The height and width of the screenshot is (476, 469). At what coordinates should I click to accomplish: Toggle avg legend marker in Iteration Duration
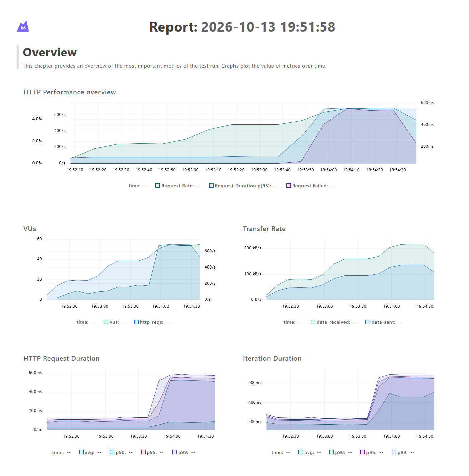click(x=301, y=452)
